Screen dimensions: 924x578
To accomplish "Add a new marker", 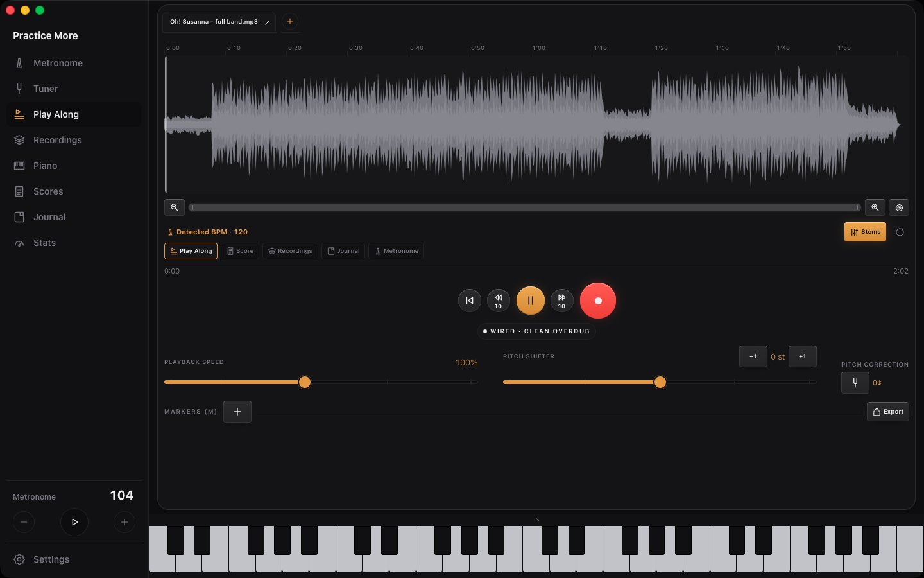I will pyautogui.click(x=237, y=412).
